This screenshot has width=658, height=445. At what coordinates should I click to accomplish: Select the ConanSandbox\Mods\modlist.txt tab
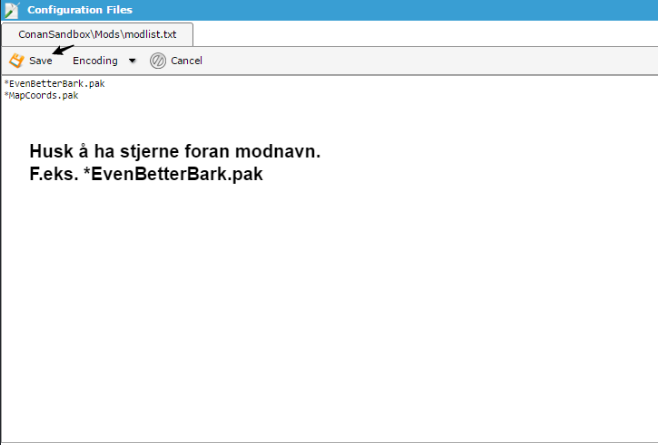point(97,34)
